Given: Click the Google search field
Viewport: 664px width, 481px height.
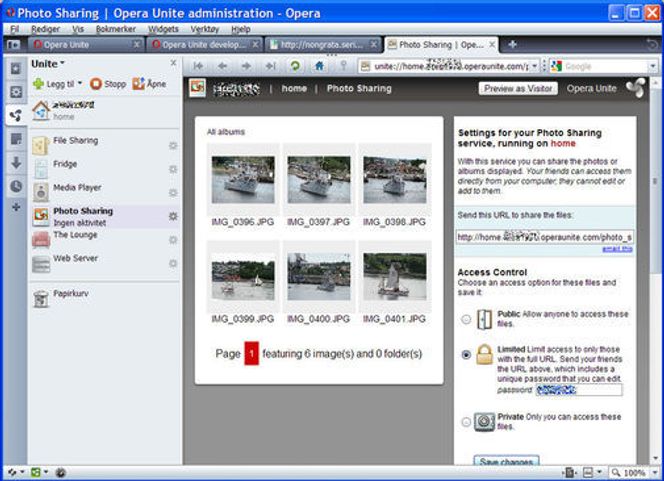Looking at the screenshot, I should 606,66.
